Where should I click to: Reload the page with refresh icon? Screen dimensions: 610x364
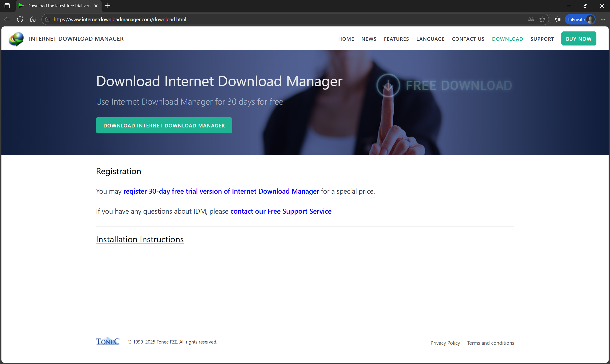[20, 19]
